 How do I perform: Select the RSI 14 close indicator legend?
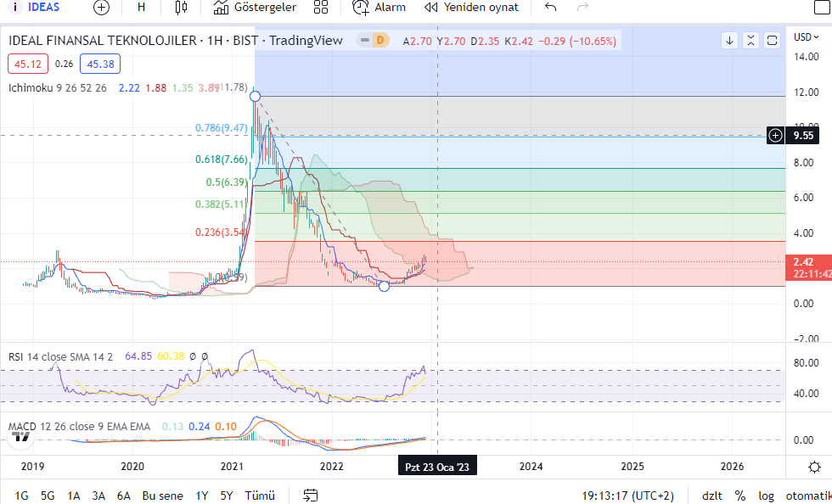click(x=60, y=356)
